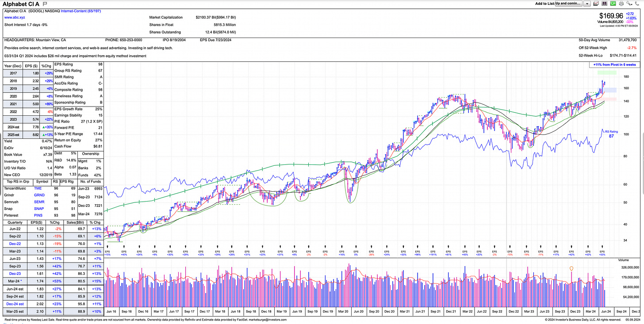Screen dimensions: 644x324
Task: Click the New CEO 12/2019 row
Action: tap(28, 175)
